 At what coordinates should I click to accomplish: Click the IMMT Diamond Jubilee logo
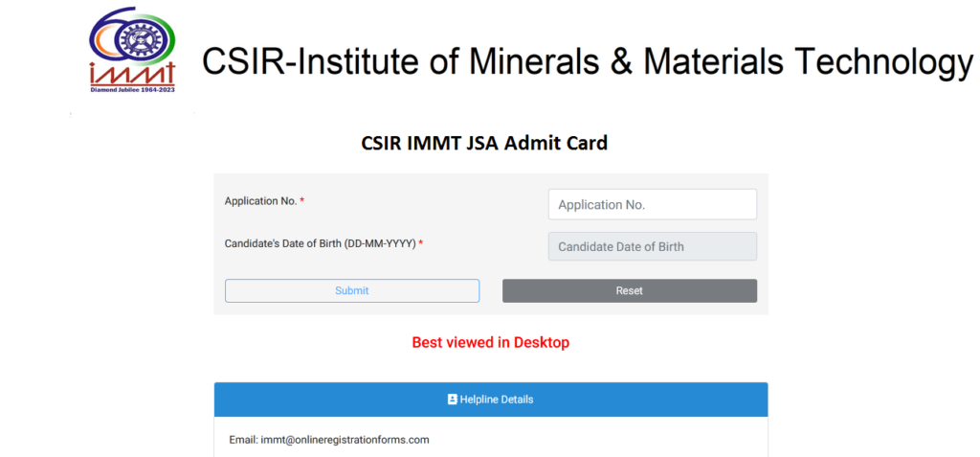pyautogui.click(x=132, y=50)
